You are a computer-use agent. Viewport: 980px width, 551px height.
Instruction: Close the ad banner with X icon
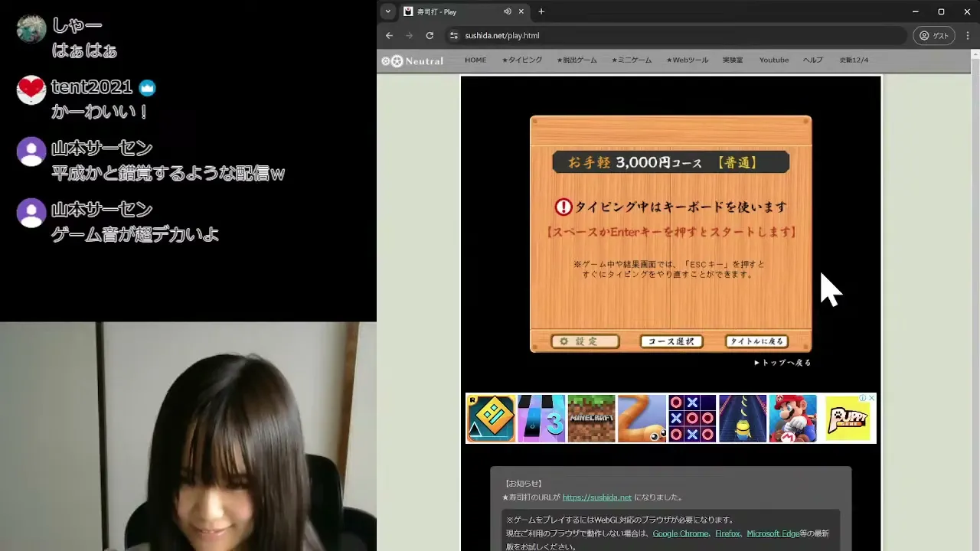pyautogui.click(x=871, y=398)
